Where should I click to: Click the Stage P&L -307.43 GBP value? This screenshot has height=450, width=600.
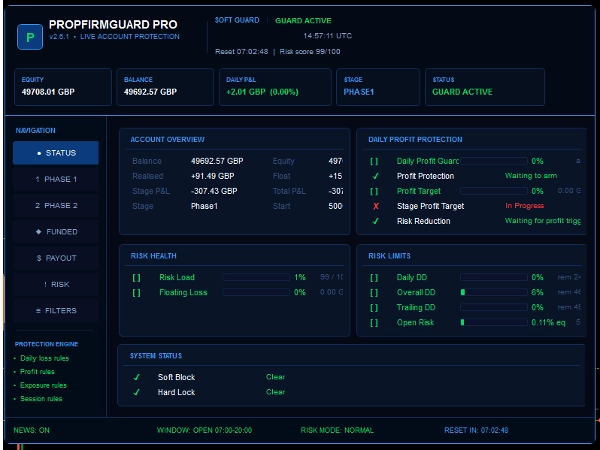(214, 191)
